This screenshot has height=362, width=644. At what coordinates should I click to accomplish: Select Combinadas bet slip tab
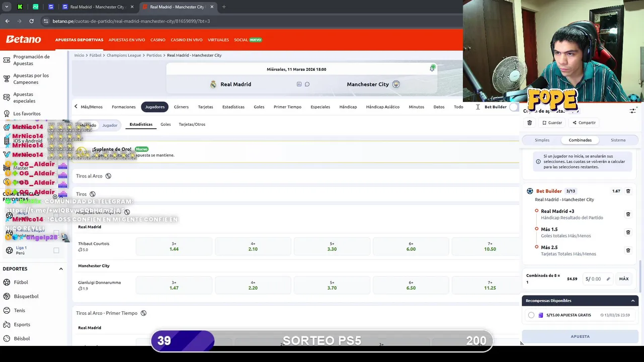click(x=580, y=140)
